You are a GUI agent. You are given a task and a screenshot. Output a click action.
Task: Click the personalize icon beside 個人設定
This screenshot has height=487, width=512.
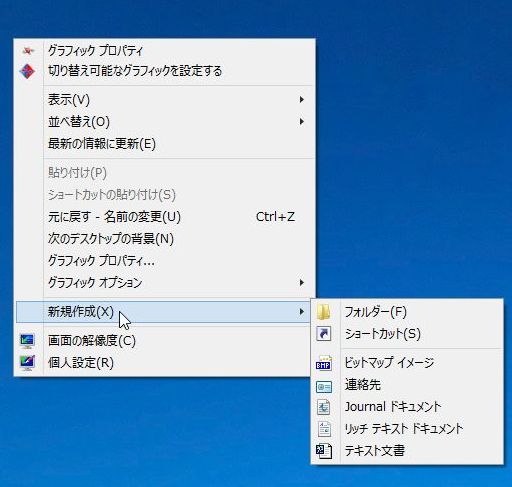(27, 363)
